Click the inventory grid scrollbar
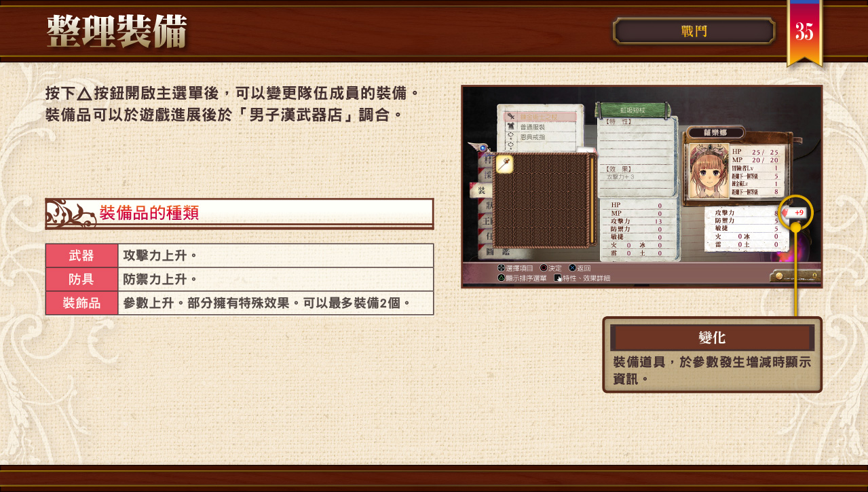 [590, 200]
